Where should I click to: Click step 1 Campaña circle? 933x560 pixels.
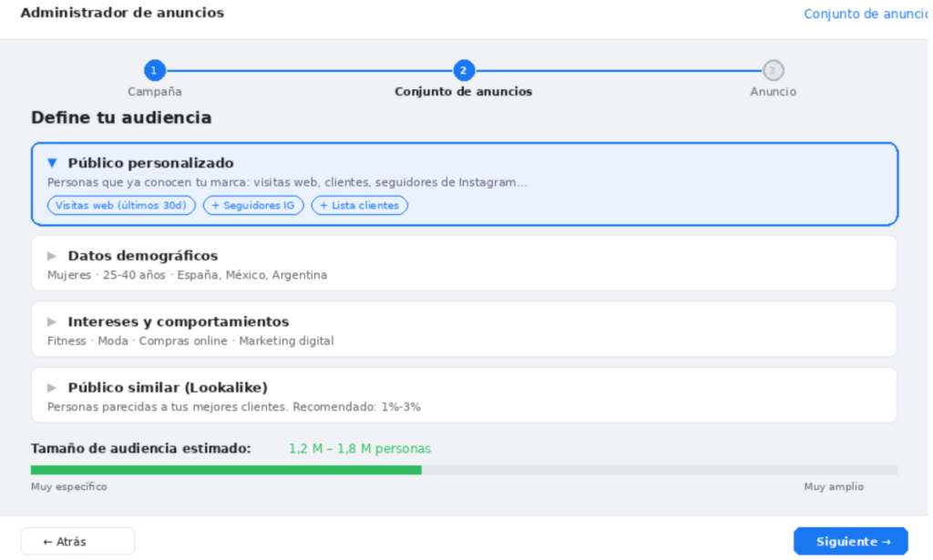tap(155, 70)
